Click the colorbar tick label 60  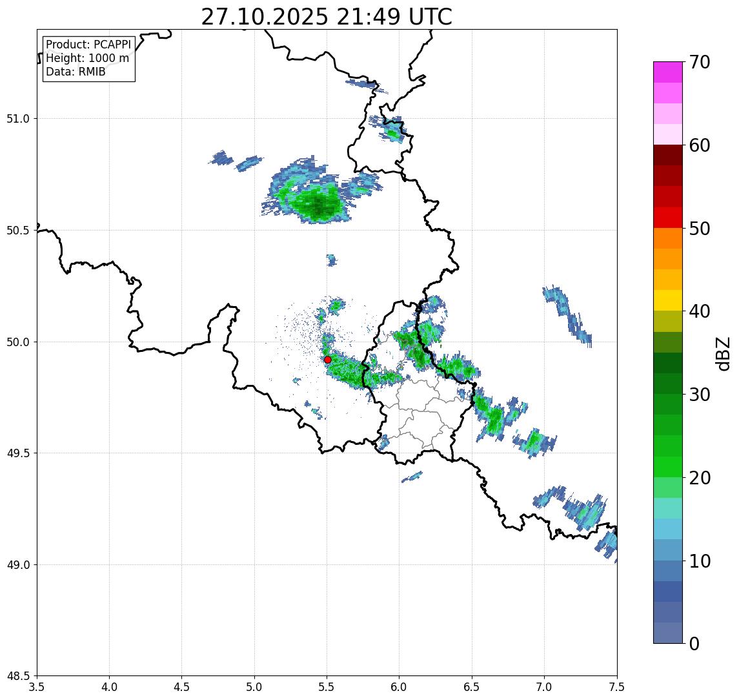click(x=699, y=146)
